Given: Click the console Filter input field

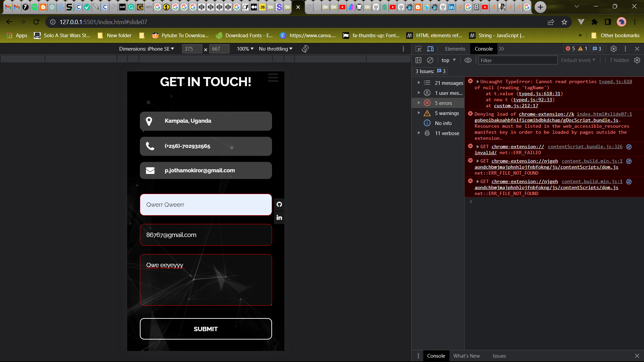Looking at the screenshot, I should tap(518, 60).
